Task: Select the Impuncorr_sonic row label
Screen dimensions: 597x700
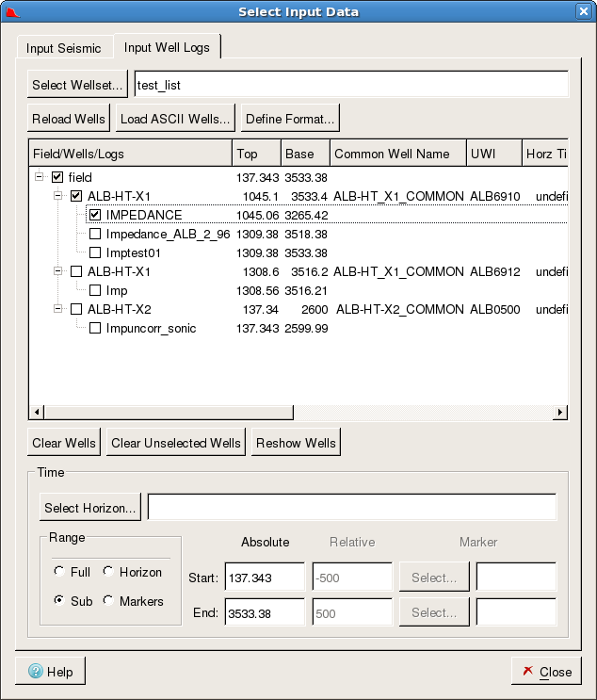Action: 151,328
